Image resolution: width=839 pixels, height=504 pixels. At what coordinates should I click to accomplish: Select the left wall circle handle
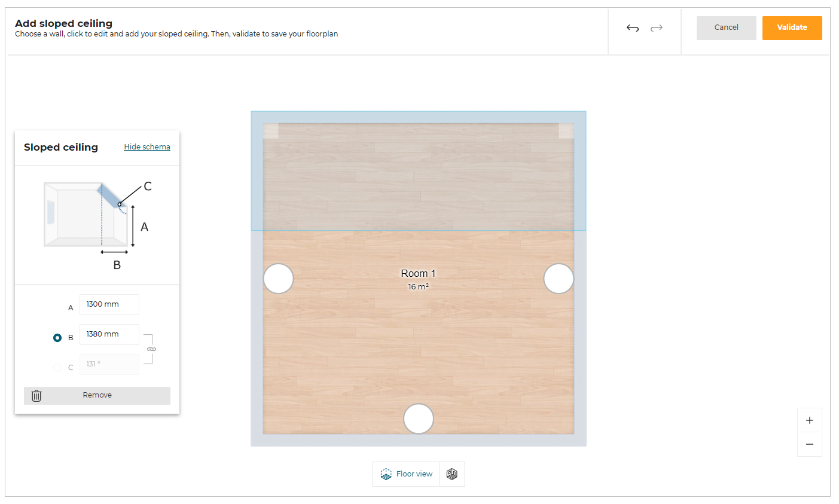coord(279,279)
